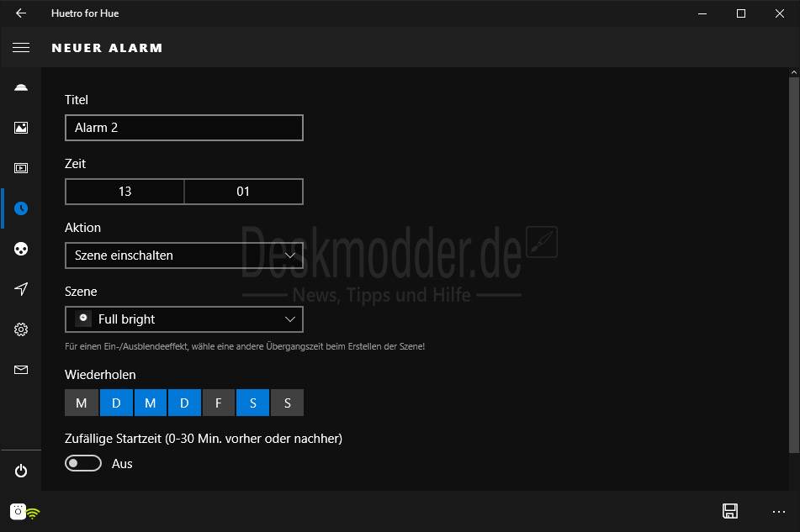Click the back arrow in title bar

[21, 13]
